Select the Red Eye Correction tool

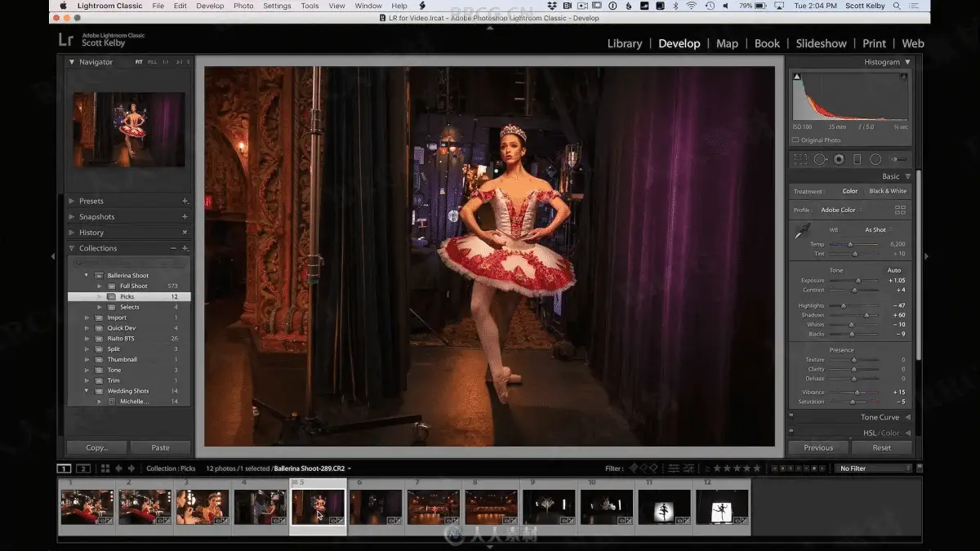[x=839, y=159]
